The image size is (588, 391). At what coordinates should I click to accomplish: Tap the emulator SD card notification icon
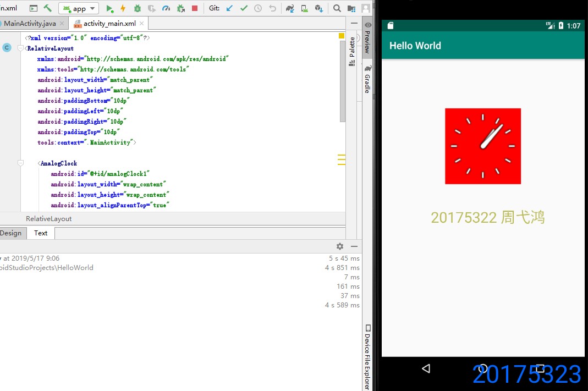[391, 25]
